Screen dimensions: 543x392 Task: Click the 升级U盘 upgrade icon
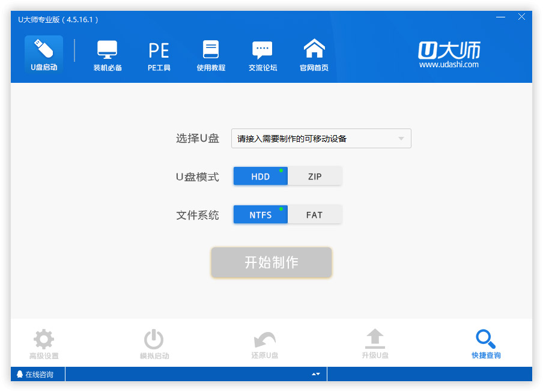(375, 342)
